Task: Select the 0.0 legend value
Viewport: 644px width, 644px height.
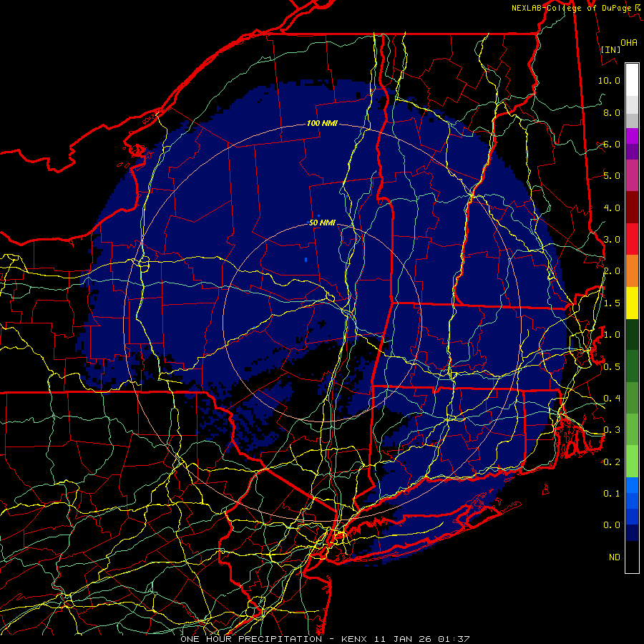Action: [x=612, y=525]
